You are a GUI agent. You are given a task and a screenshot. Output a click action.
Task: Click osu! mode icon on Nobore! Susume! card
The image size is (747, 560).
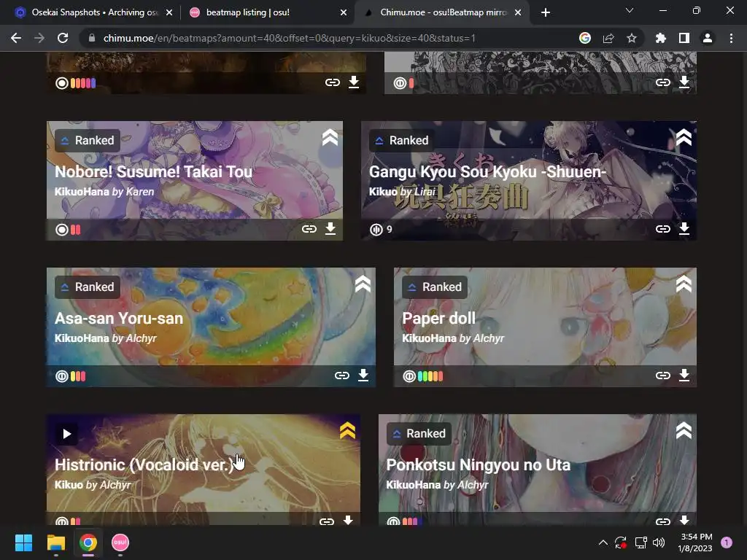pyautogui.click(x=62, y=230)
